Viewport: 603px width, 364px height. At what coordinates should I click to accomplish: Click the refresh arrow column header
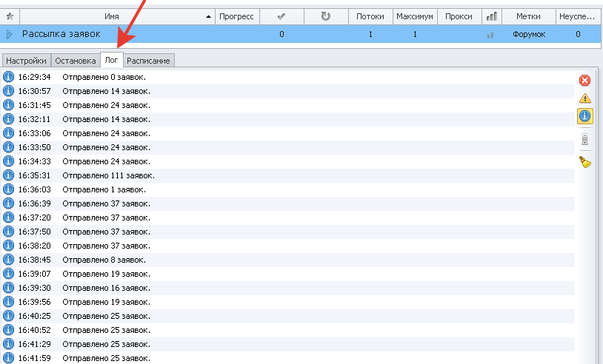pos(326,16)
